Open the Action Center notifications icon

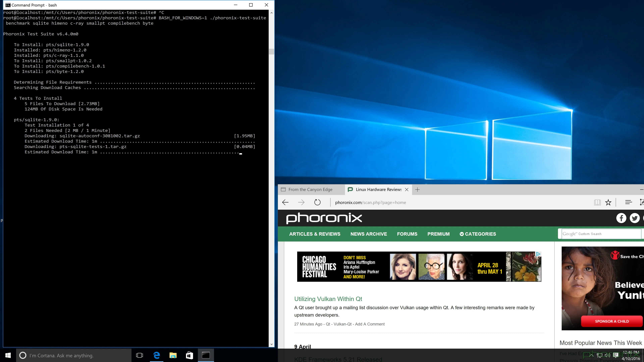pos(616,355)
